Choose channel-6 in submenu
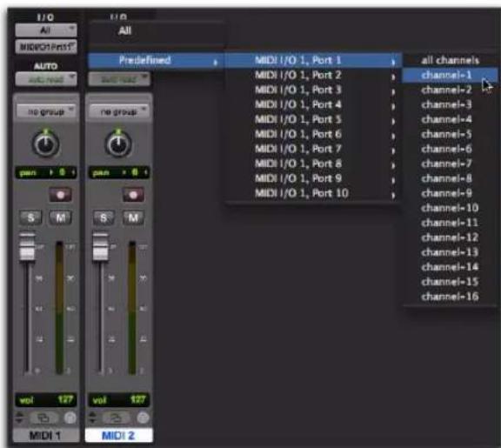This screenshot has width=501, height=448. (451, 149)
